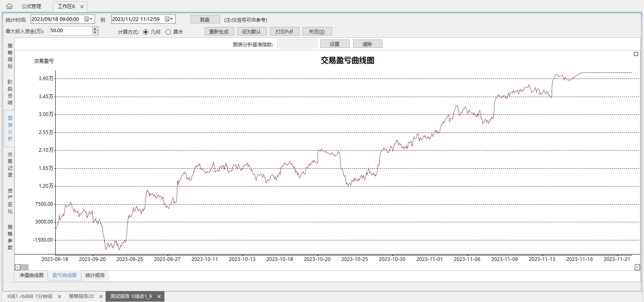The width and height of the screenshot is (644, 302).
Task: Open the start date calendar dropdown
Action: pyautogui.click(x=89, y=19)
